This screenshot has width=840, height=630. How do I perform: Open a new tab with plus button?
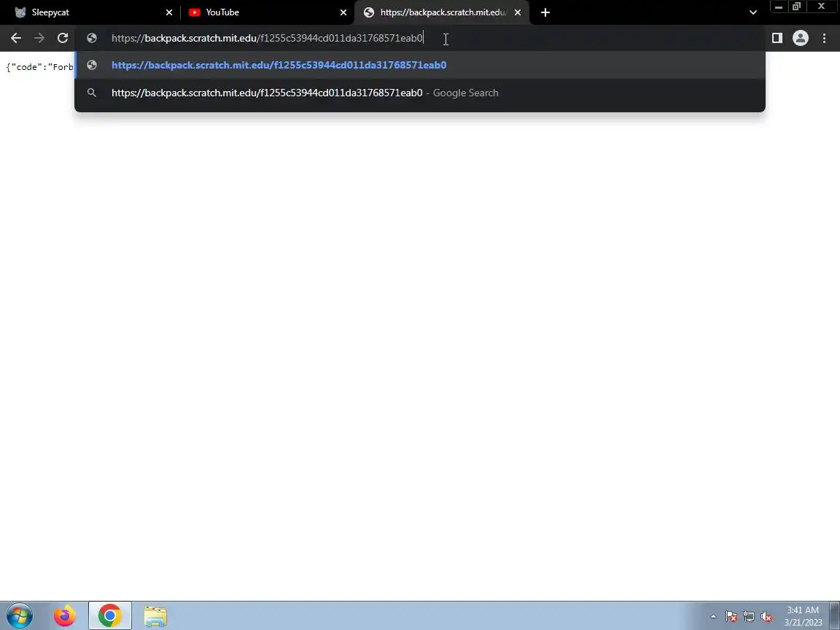[x=545, y=12]
